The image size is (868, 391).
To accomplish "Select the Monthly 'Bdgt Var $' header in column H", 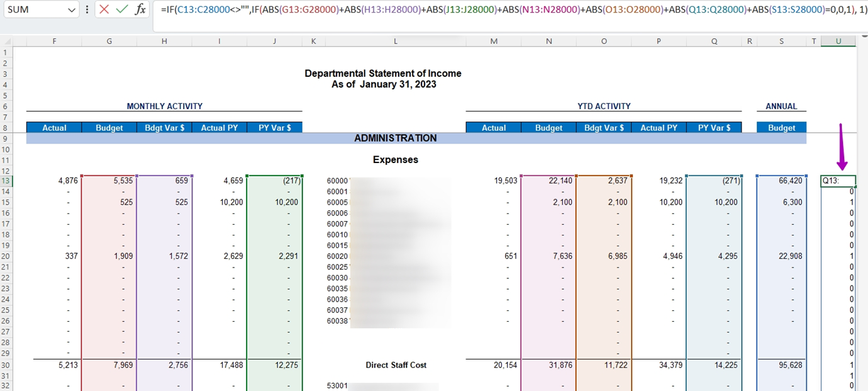I will tap(164, 128).
